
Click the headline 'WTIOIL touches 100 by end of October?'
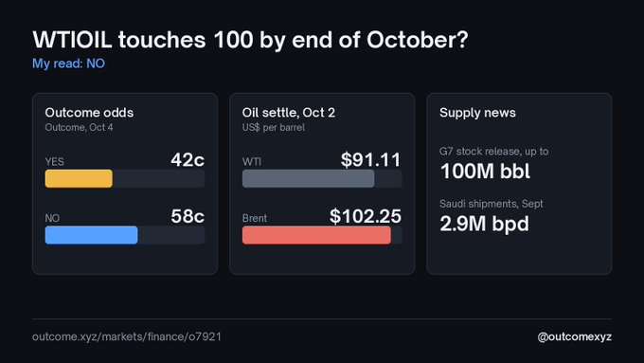point(250,40)
